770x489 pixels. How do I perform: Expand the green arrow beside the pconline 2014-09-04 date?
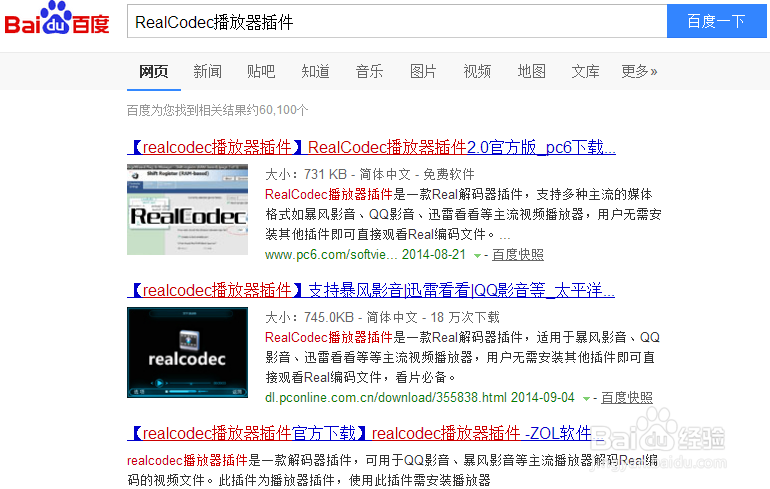point(586,398)
